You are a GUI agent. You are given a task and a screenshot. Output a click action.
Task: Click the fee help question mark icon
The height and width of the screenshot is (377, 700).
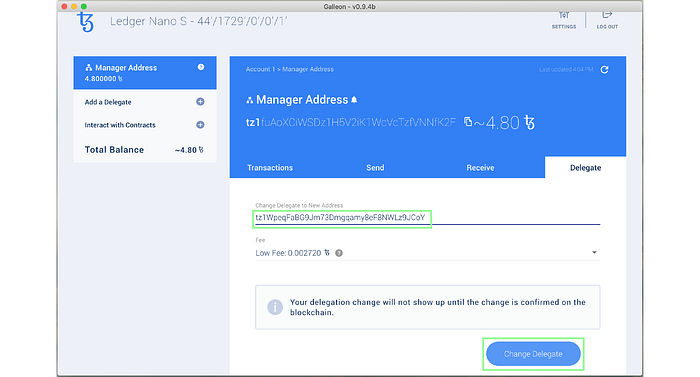coord(339,253)
